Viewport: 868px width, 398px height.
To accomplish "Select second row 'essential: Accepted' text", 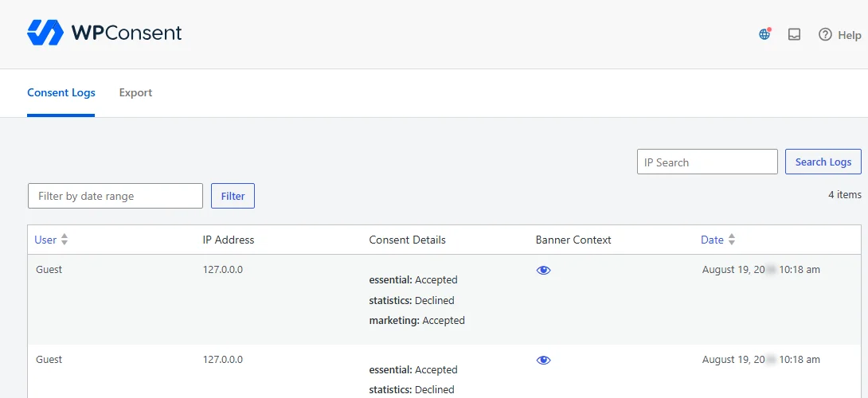I will (x=413, y=370).
